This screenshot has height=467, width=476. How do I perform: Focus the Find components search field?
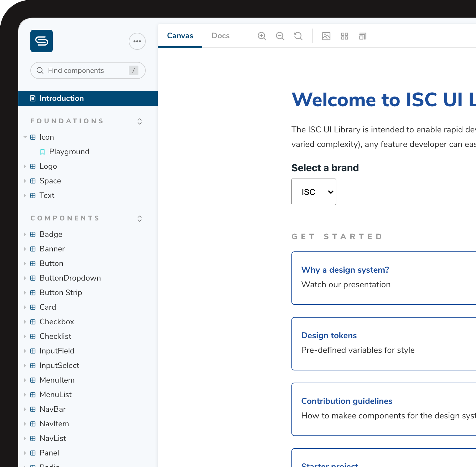point(88,70)
